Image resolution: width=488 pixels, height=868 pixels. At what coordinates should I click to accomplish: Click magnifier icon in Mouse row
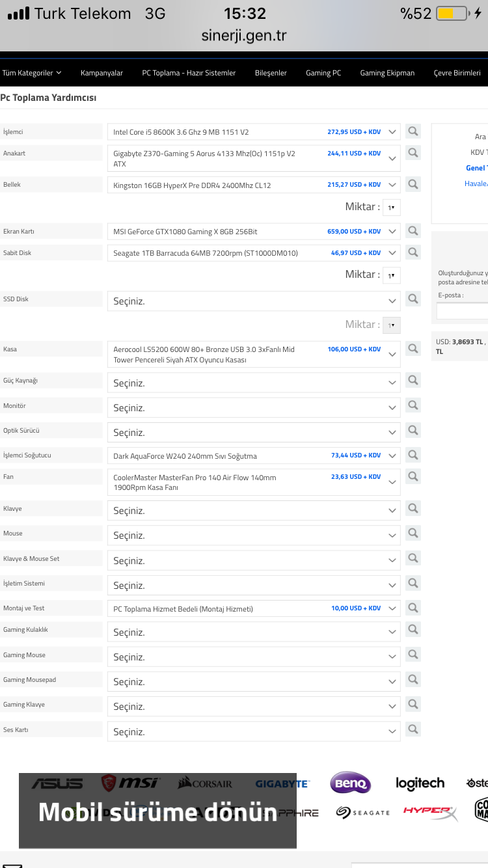click(x=413, y=533)
